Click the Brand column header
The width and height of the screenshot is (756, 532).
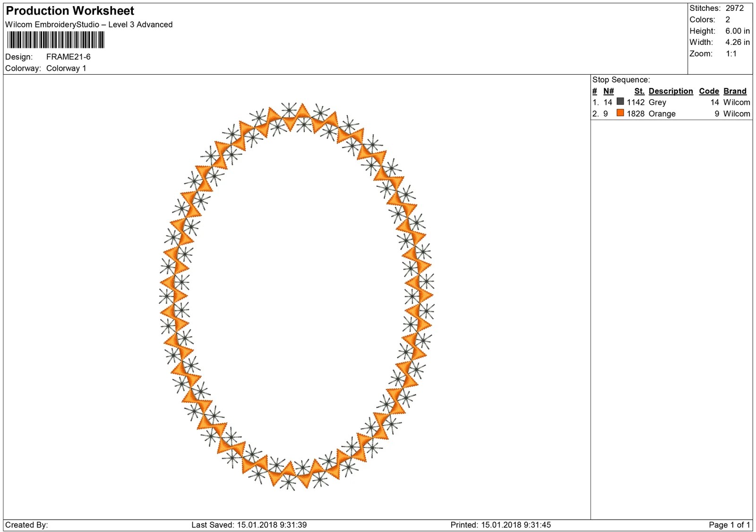(x=735, y=91)
